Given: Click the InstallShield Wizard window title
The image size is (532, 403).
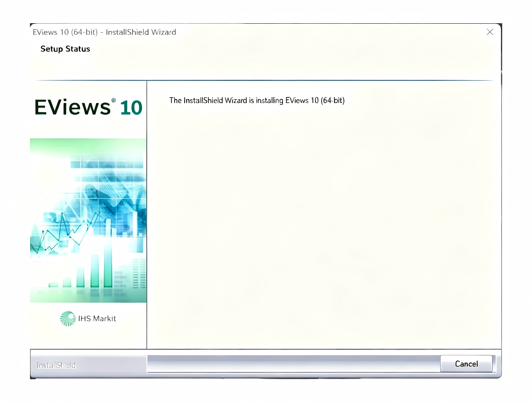Looking at the screenshot, I should point(104,32).
